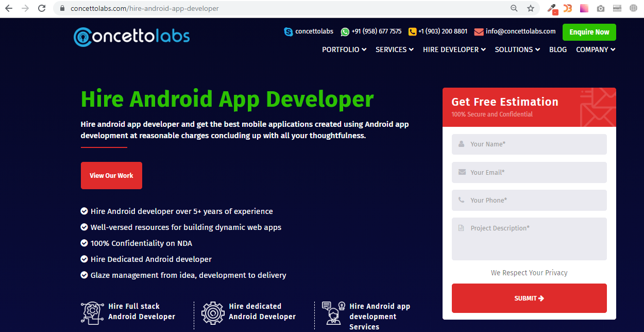Screen dimensions: 644x332
Task: Click Hire Android developer over 5+ years text
Action: tap(182, 211)
